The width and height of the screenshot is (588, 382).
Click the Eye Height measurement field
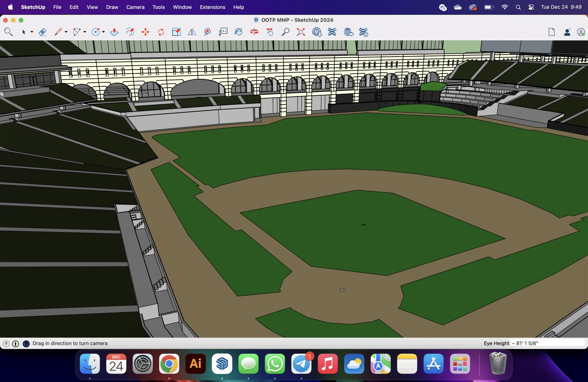tap(548, 343)
